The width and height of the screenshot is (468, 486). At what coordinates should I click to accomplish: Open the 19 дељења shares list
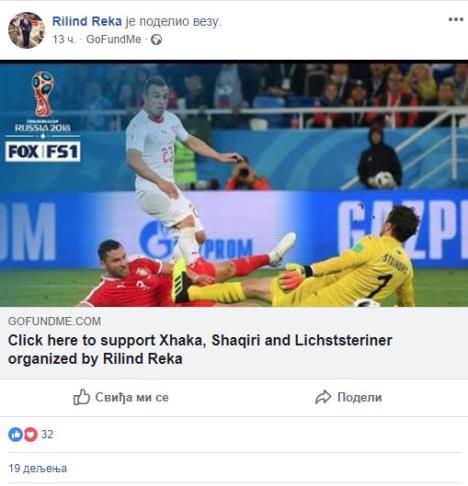tap(37, 468)
